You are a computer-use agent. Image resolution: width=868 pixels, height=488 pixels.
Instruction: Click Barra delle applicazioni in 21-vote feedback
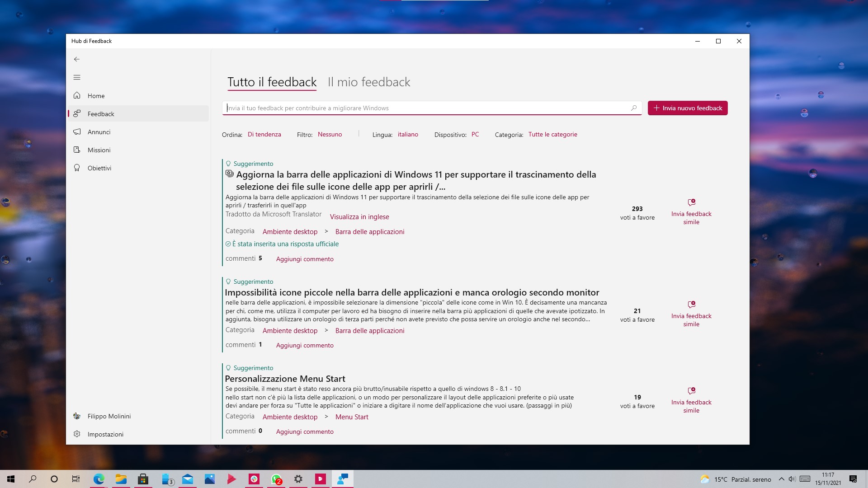pyautogui.click(x=370, y=331)
